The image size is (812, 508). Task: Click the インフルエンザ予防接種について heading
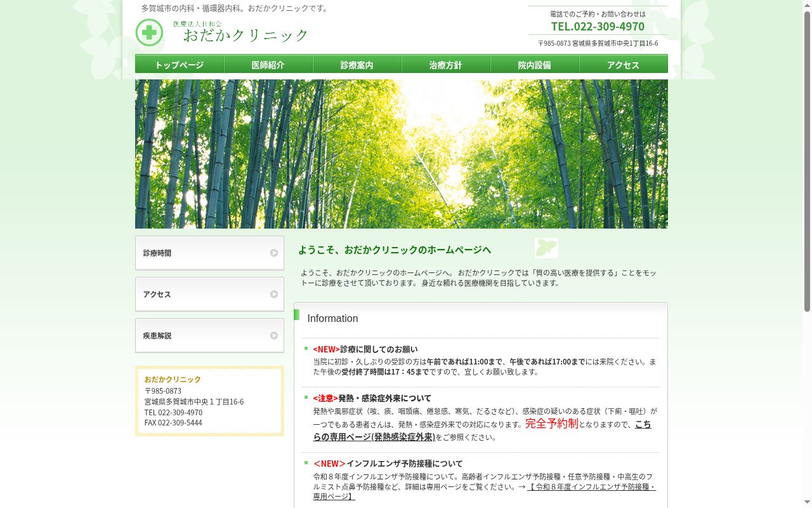tap(405, 464)
